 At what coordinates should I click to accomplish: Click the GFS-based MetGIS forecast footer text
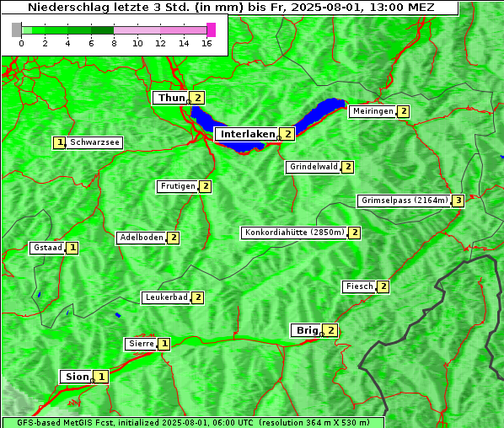coord(193,423)
